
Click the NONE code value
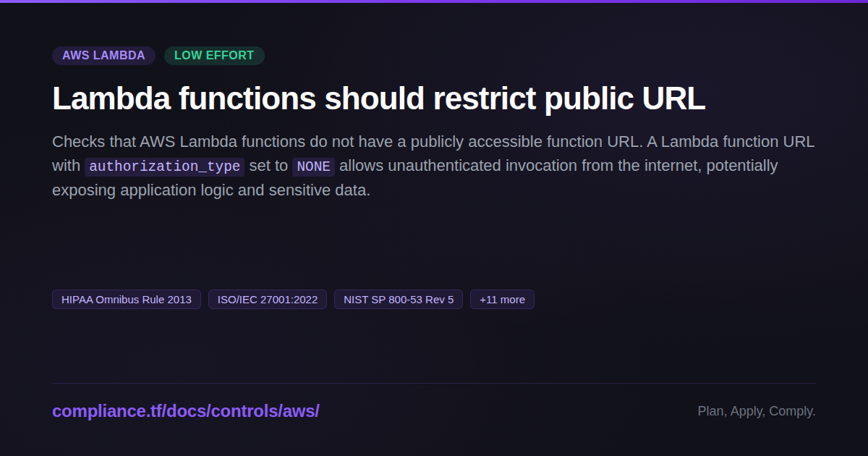[313, 166]
